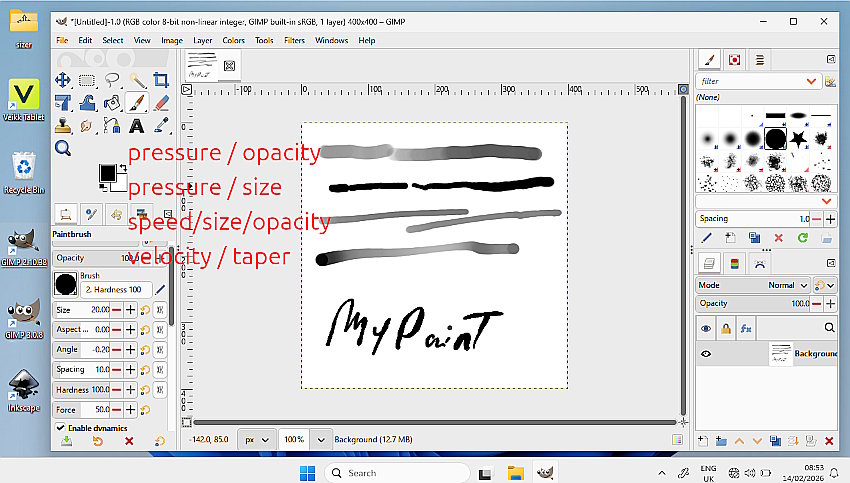Screen dimensions: 850x483
Task: Hide the Background layer via eye icon
Action: pyautogui.click(x=706, y=353)
